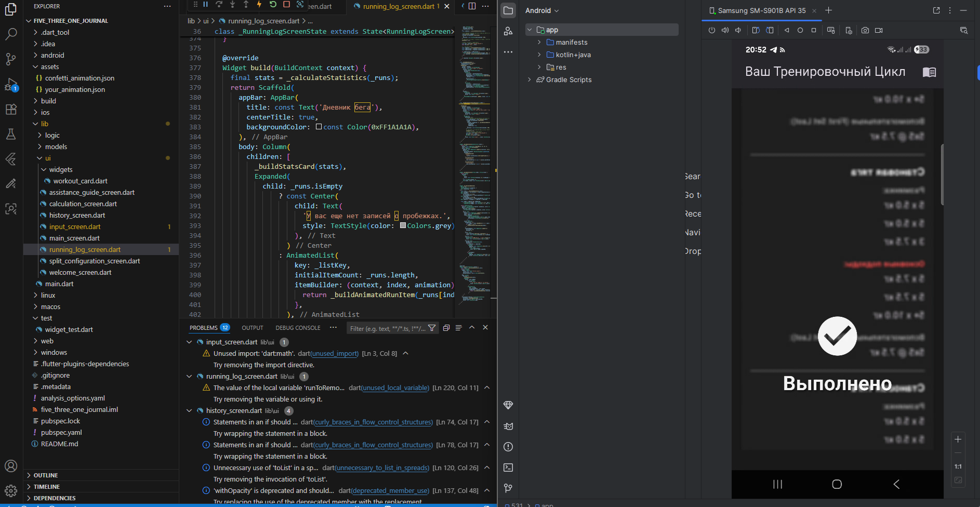The height and width of the screenshot is (507, 980).
Task: Open the problems filter funnel options
Action: click(432, 328)
